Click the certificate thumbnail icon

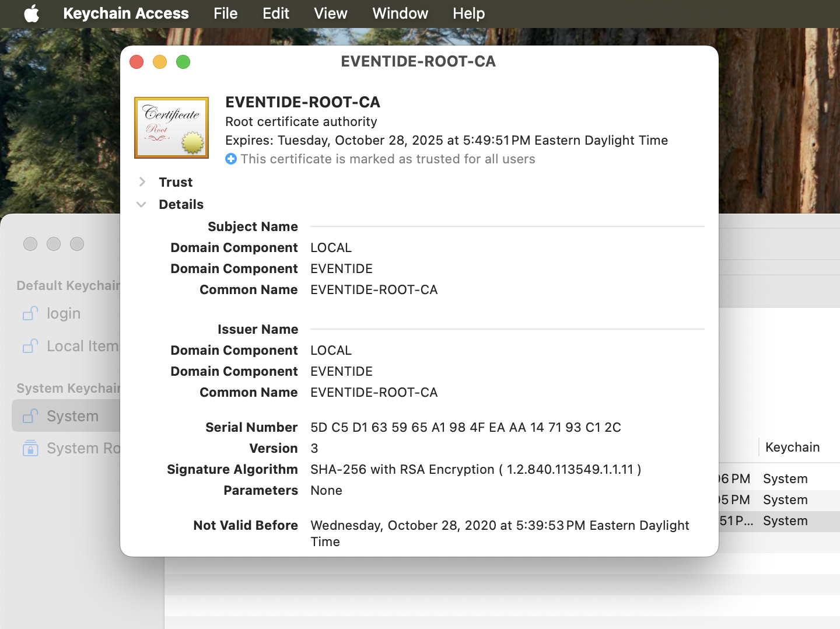(x=171, y=128)
